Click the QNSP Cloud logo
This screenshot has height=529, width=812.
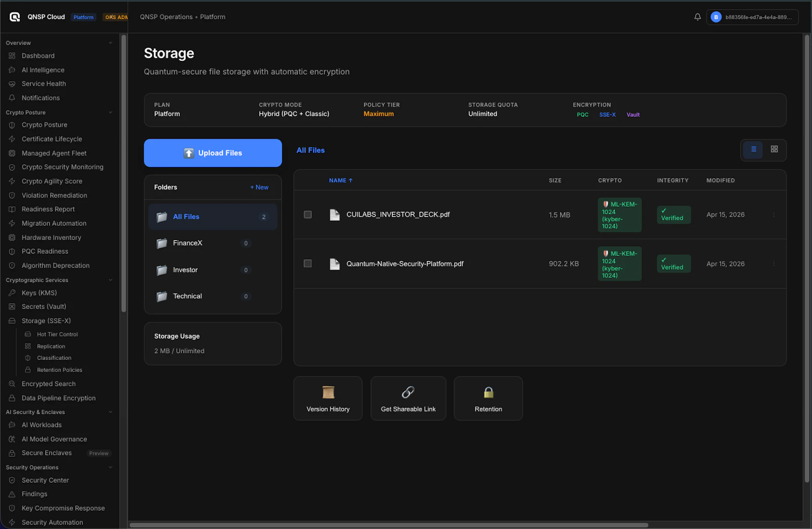tap(15, 16)
